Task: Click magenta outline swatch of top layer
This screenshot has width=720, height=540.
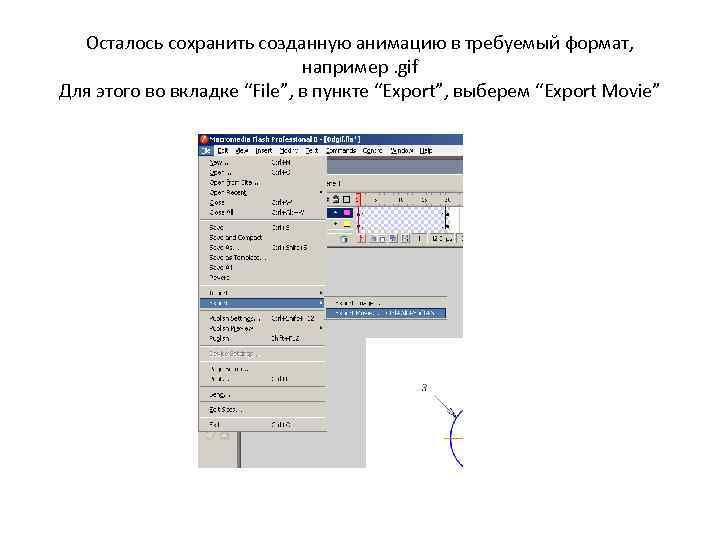Action: (347, 213)
